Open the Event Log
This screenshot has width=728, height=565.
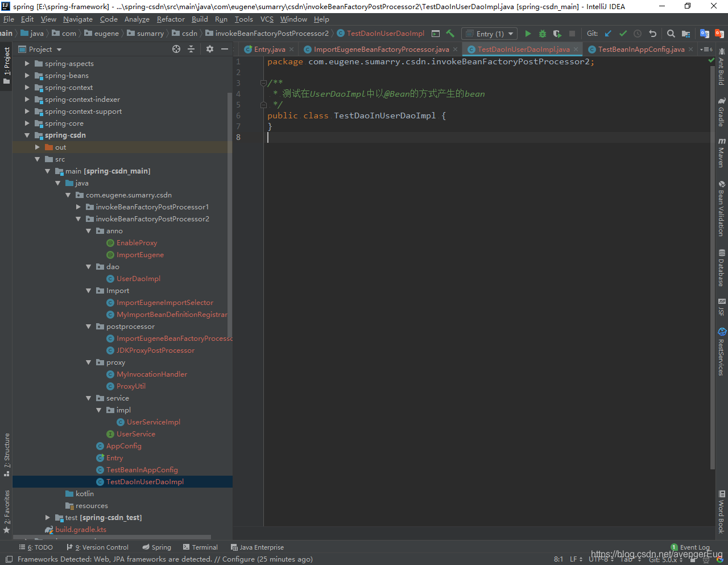coord(690,547)
